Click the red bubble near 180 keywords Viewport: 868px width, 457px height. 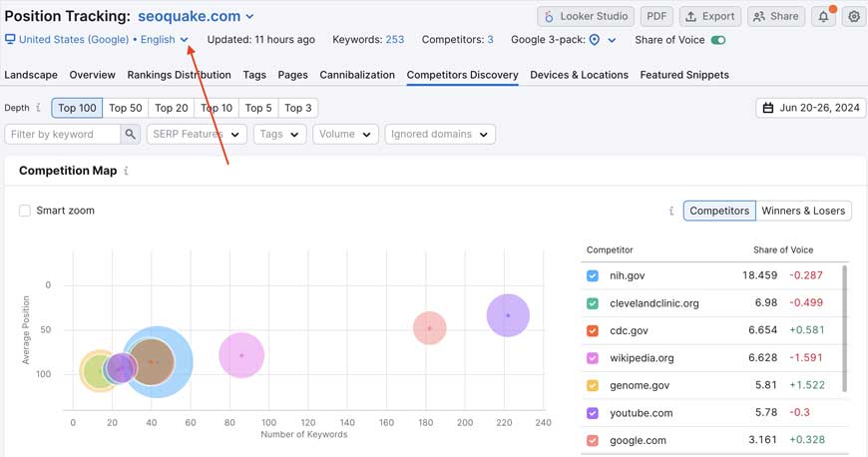tap(430, 328)
